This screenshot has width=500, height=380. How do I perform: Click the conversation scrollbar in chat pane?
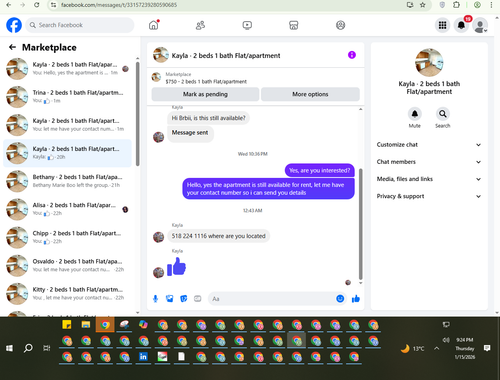pos(360,224)
